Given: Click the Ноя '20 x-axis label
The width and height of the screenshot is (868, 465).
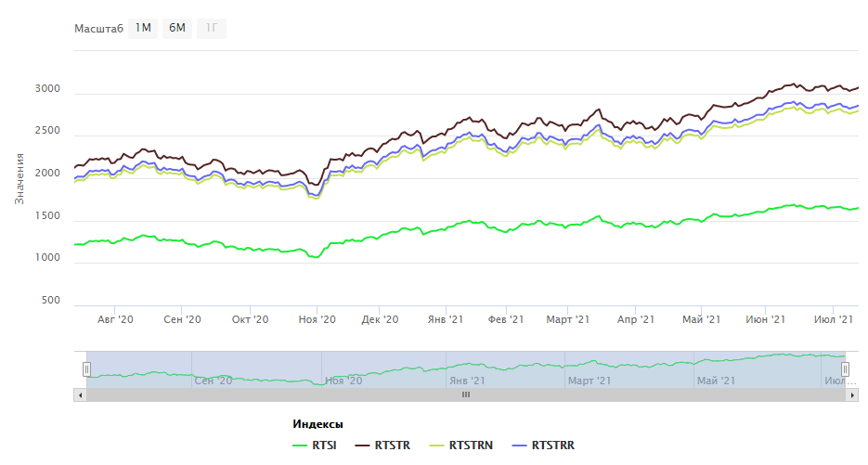Looking at the screenshot, I should (x=316, y=319).
